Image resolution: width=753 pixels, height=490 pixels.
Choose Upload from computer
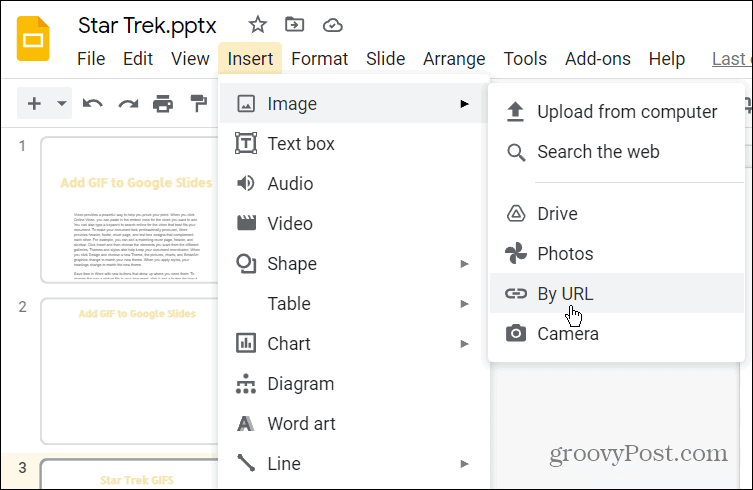click(x=617, y=111)
